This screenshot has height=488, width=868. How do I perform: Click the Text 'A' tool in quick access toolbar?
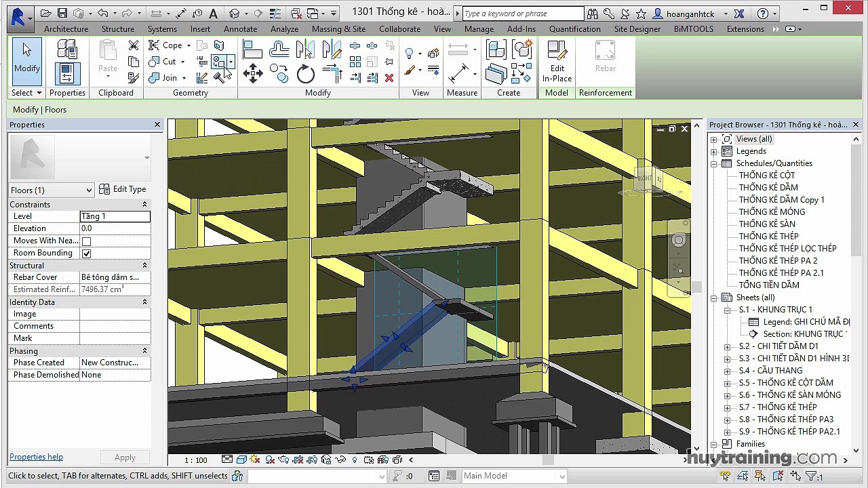(x=213, y=13)
